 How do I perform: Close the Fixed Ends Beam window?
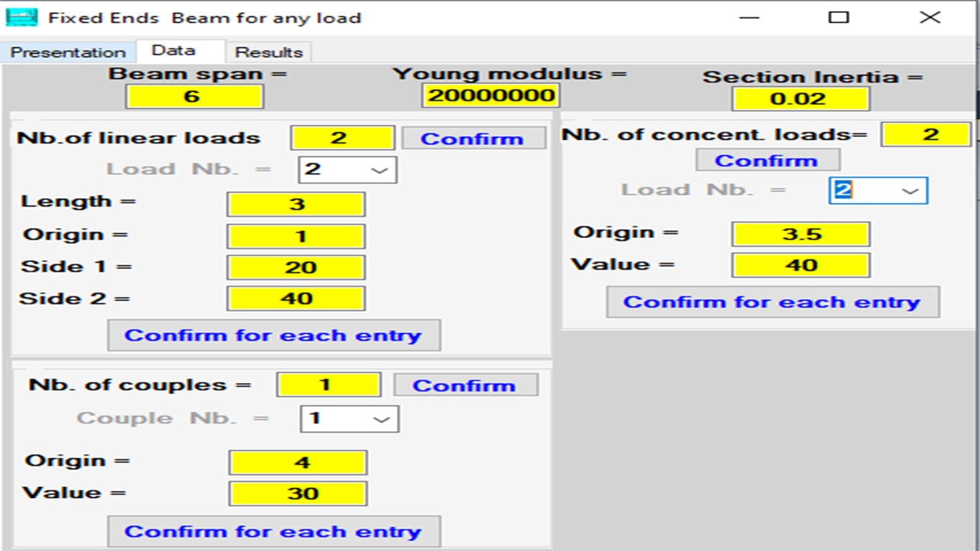(x=930, y=17)
